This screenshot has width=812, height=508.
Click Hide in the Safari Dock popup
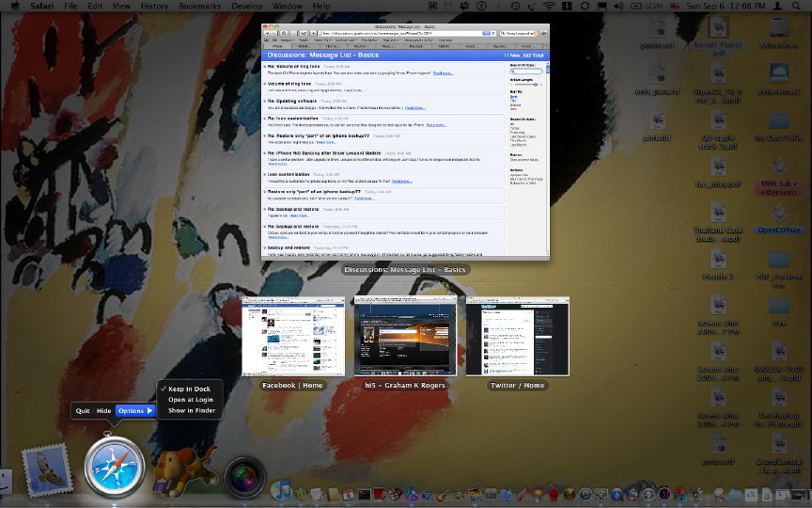click(x=103, y=410)
